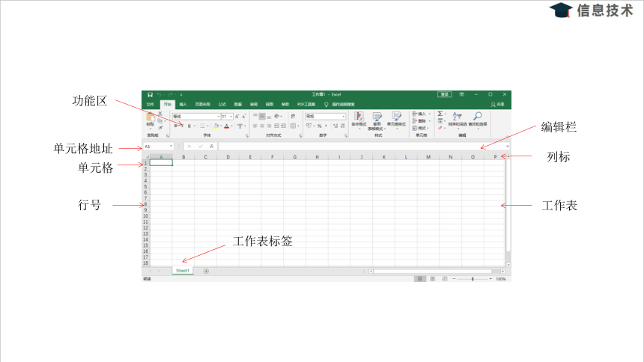Click the Share button
Viewport: 644px width, 362px height.
pyautogui.click(x=497, y=104)
